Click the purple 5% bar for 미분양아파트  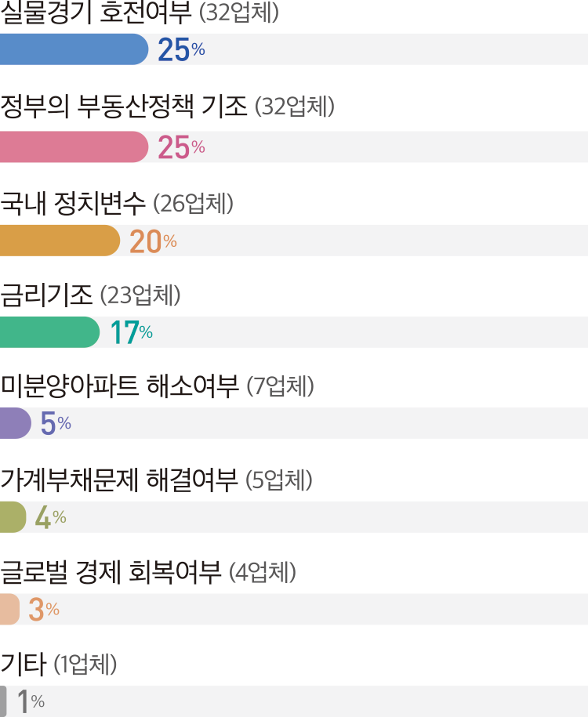(x=16, y=423)
